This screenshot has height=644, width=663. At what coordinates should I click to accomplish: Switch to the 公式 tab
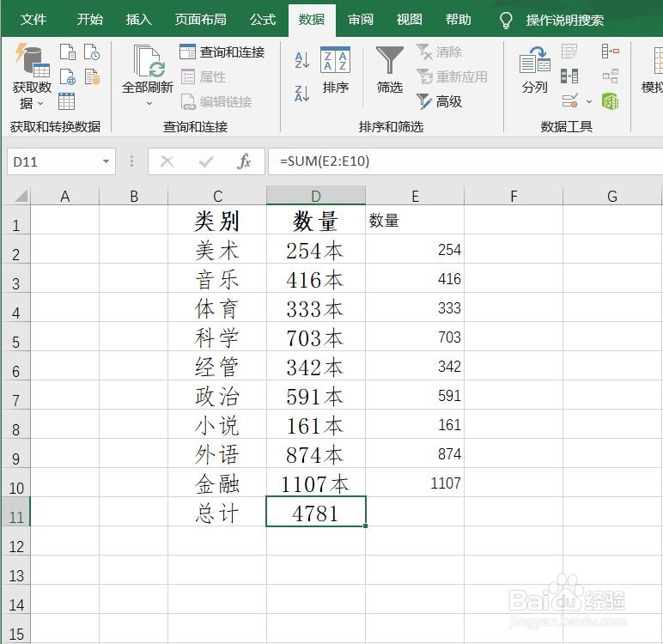pos(263,20)
